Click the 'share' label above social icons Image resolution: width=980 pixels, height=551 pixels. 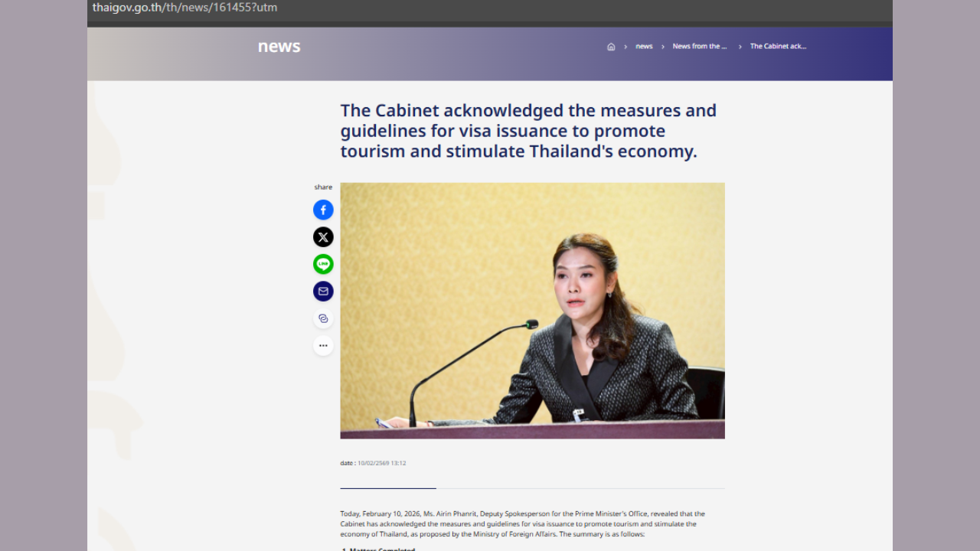323,187
